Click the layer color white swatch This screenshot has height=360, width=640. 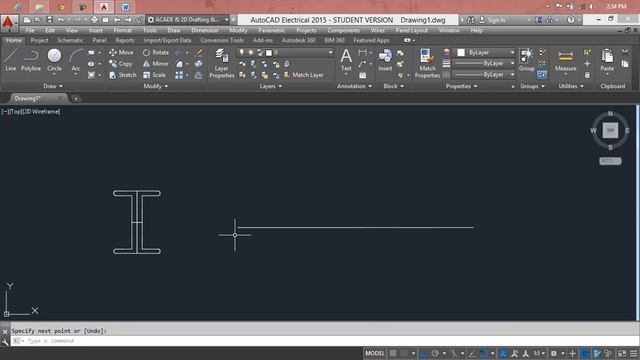tap(269, 53)
